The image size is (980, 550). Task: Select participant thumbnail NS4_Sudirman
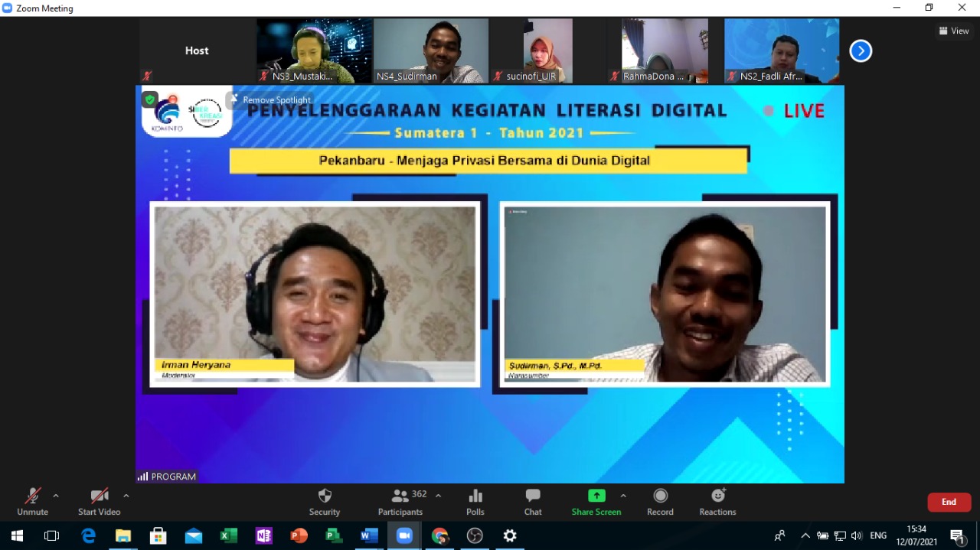(430, 50)
